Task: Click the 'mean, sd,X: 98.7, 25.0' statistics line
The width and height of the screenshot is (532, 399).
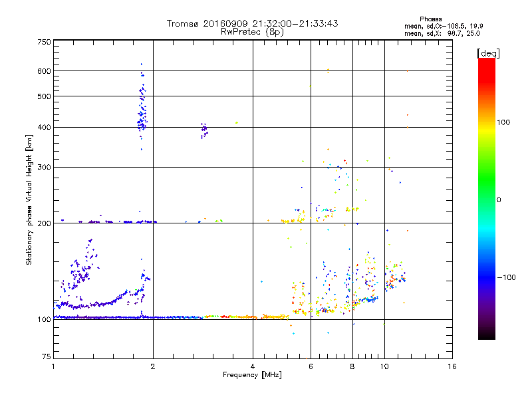Action: [x=442, y=34]
